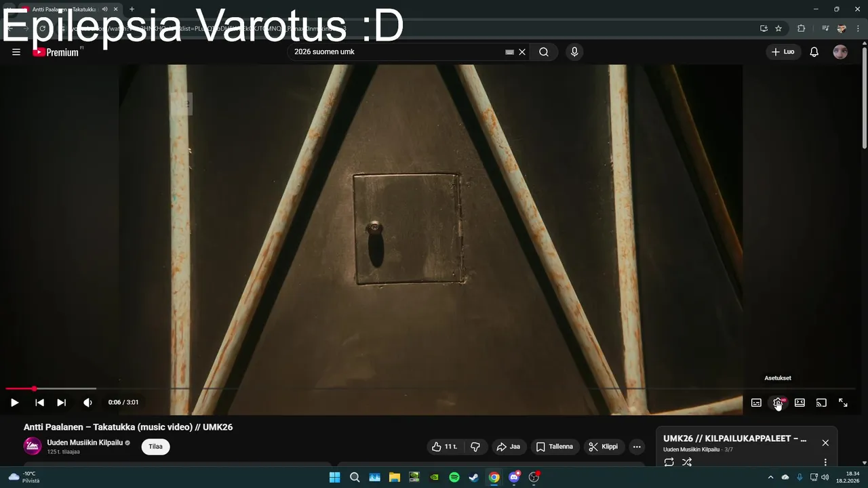Enter fullscreen mode on the player
This screenshot has height=488, width=868.
[x=843, y=403]
